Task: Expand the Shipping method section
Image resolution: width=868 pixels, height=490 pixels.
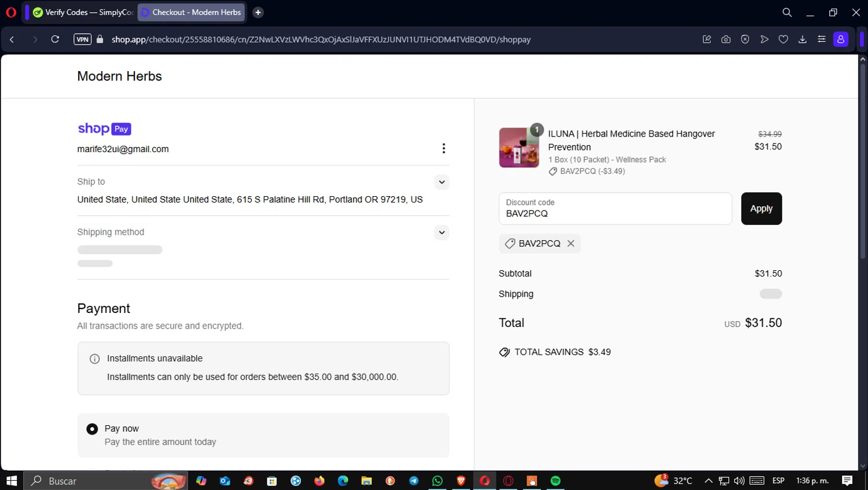Action: click(442, 233)
